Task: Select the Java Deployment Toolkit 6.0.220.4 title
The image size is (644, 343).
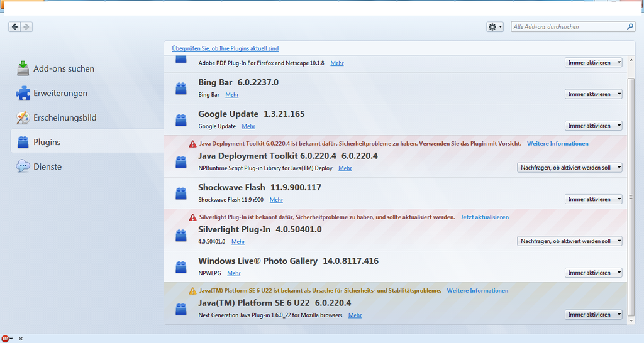Action: tap(287, 156)
